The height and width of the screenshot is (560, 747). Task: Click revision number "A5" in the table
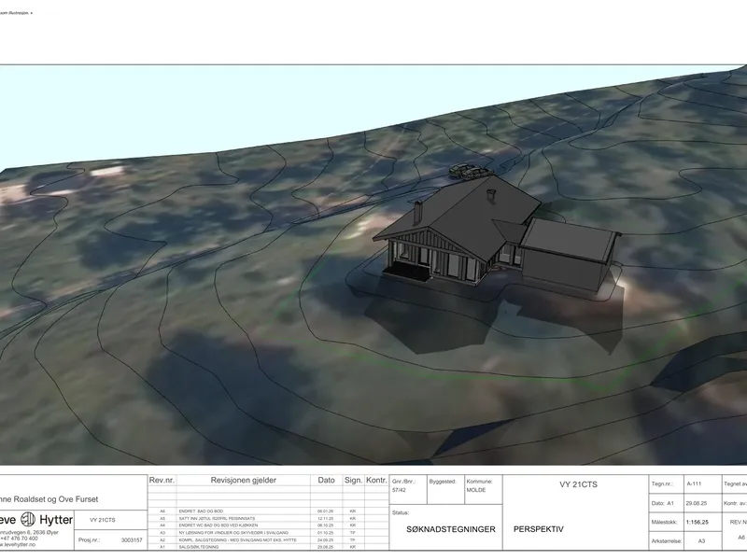(x=162, y=519)
